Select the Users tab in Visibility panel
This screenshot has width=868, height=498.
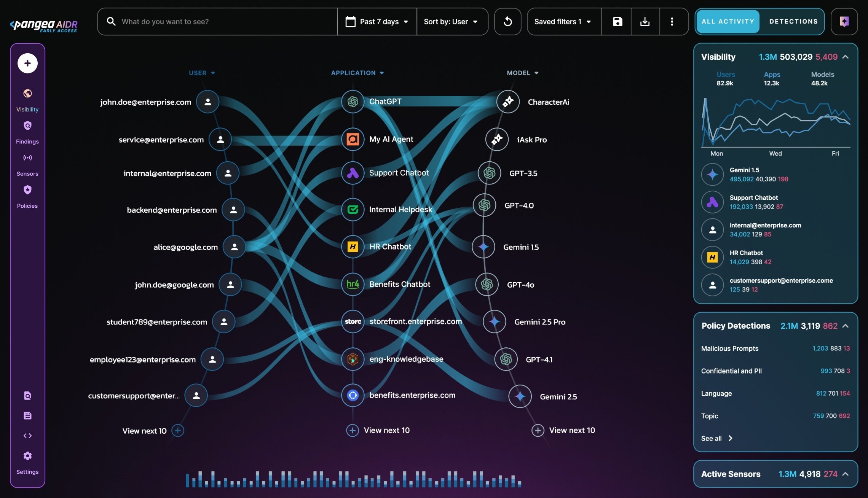coord(725,79)
